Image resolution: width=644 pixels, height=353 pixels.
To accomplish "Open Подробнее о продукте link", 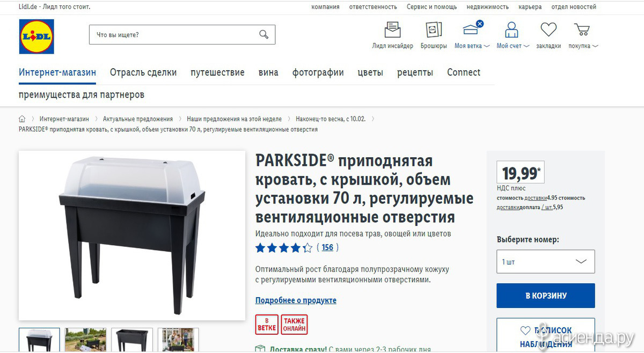I will tap(296, 300).
